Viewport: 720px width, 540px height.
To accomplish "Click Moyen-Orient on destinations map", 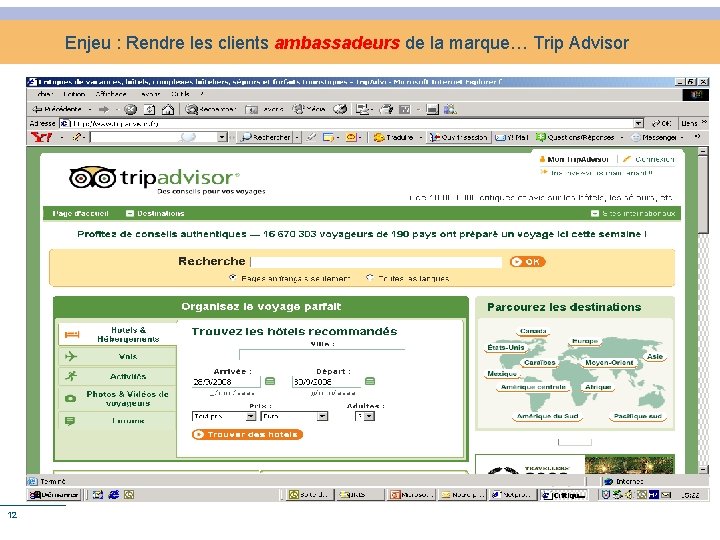I will coord(609,362).
